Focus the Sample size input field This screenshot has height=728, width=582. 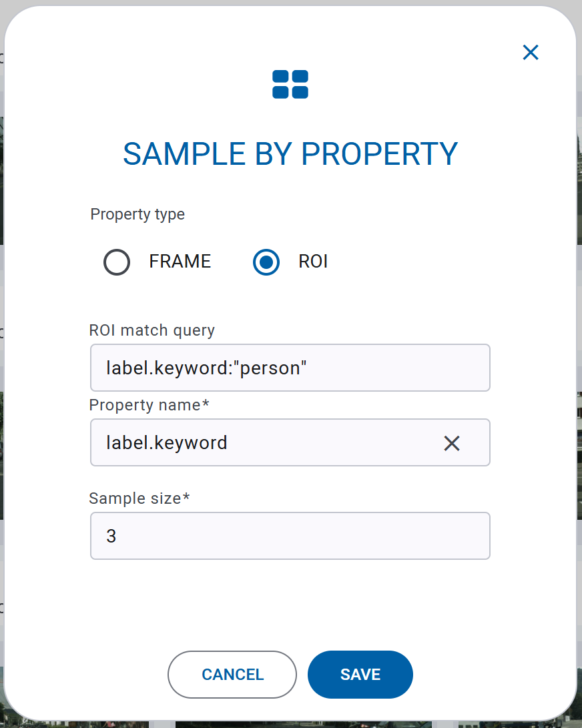point(290,535)
